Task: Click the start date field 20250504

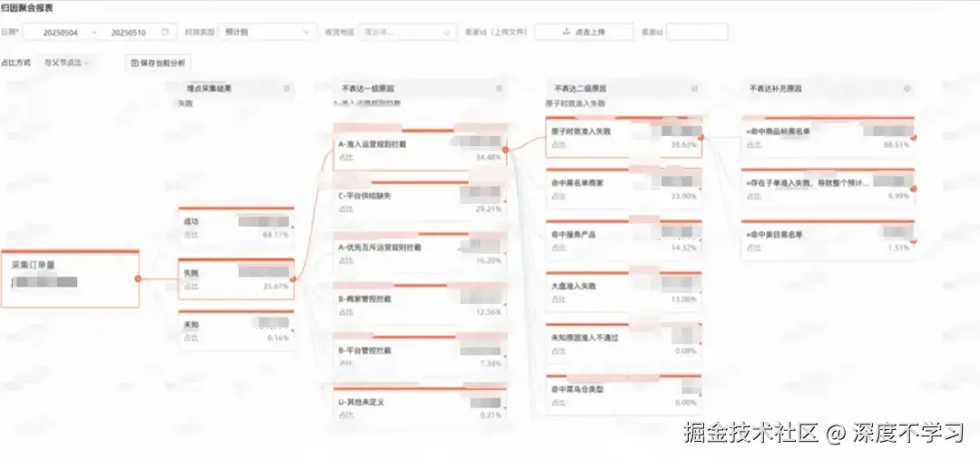Action: (x=61, y=32)
